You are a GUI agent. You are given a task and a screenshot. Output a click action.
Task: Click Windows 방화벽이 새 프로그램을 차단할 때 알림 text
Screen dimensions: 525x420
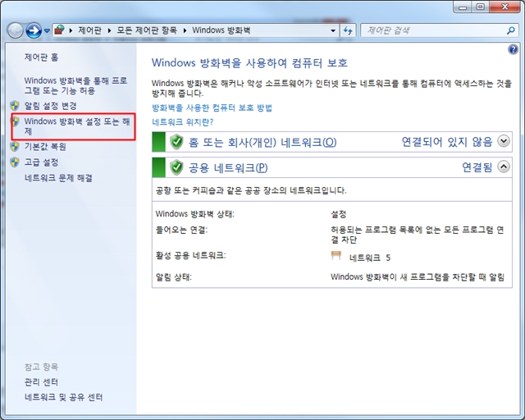point(418,277)
